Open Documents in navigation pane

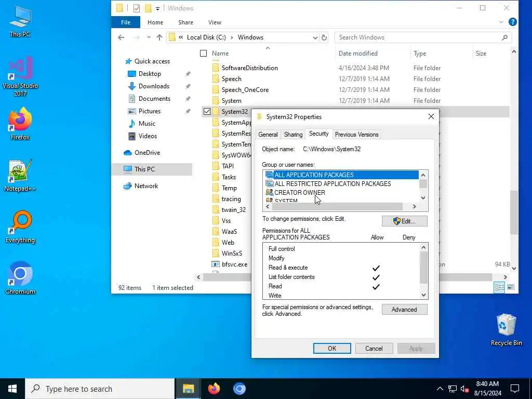(x=154, y=99)
